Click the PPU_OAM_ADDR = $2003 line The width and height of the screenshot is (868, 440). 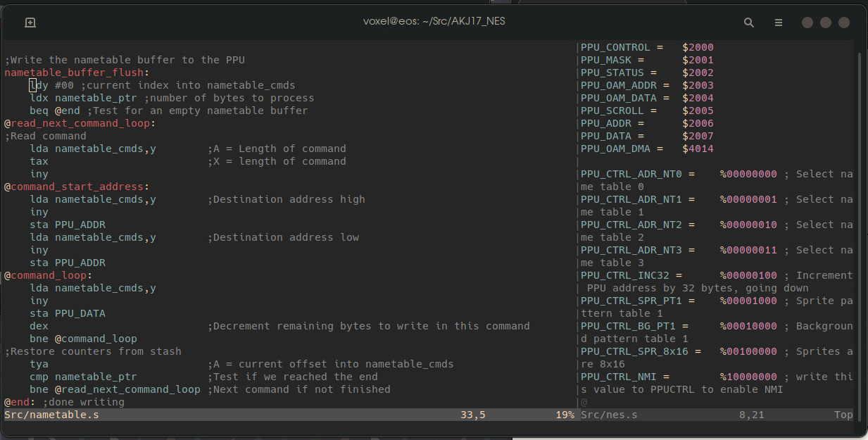(647, 85)
